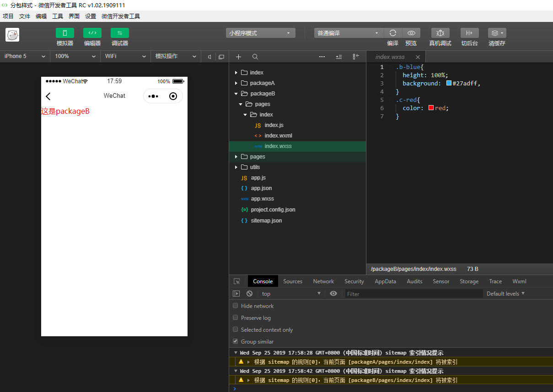This screenshot has height=392, width=553.
Task: Click the red color swatch in editor
Action: [x=431, y=108]
